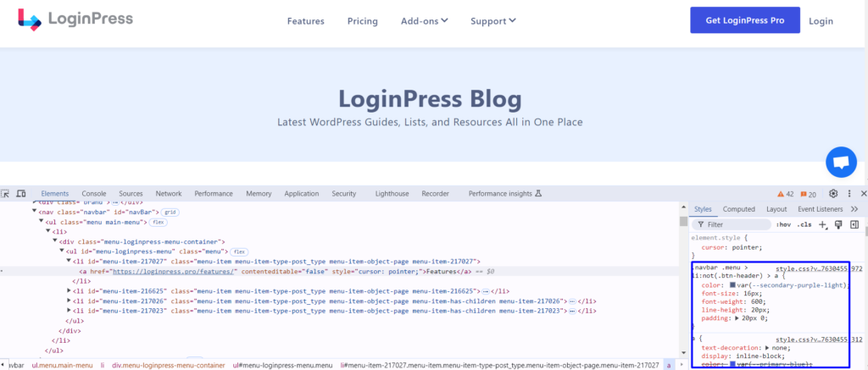Image resolution: width=868 pixels, height=370 pixels.
Task: Click the issues count 20 indicator
Action: (x=808, y=194)
